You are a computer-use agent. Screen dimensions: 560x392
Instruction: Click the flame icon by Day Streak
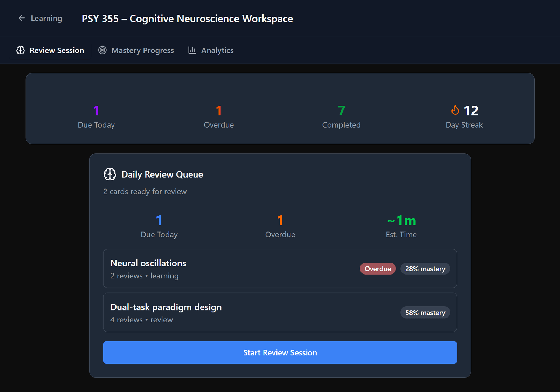(x=455, y=110)
